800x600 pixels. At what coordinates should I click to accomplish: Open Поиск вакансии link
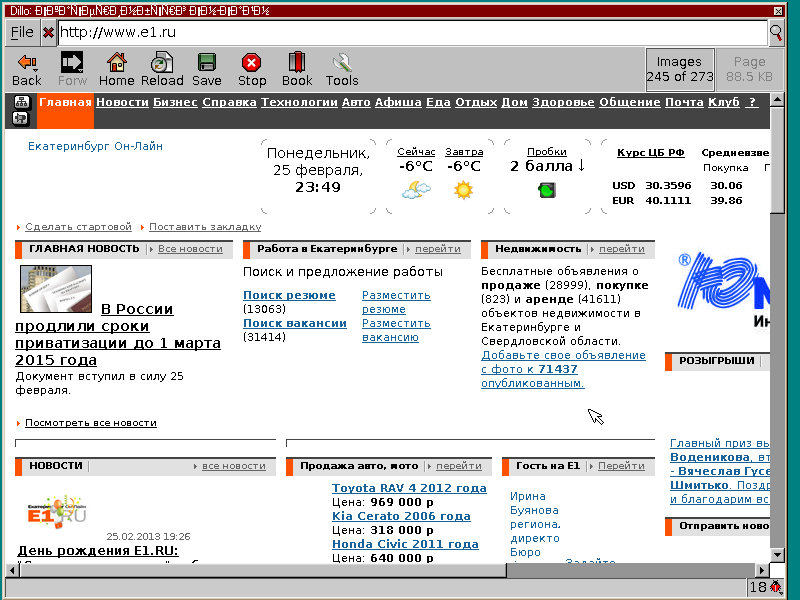pyautogui.click(x=295, y=323)
